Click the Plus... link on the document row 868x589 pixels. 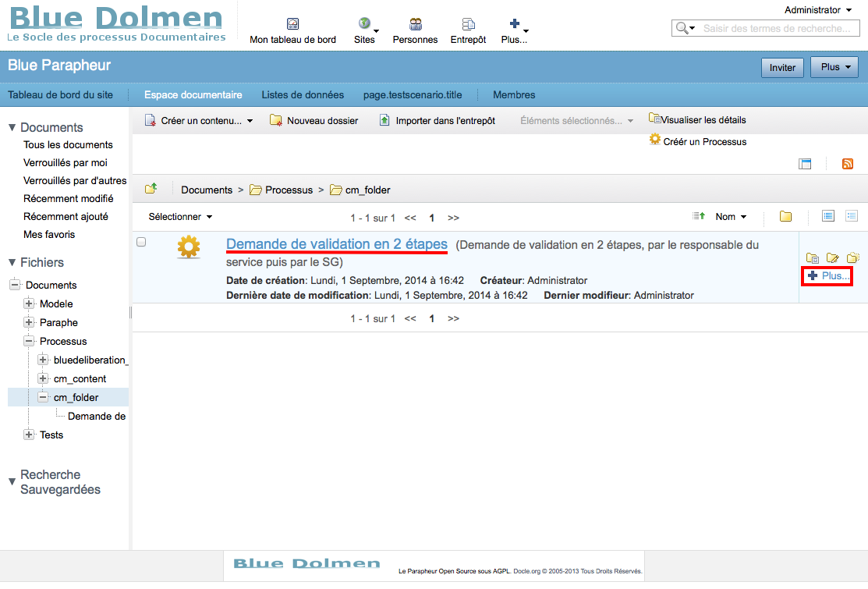pyautogui.click(x=827, y=275)
